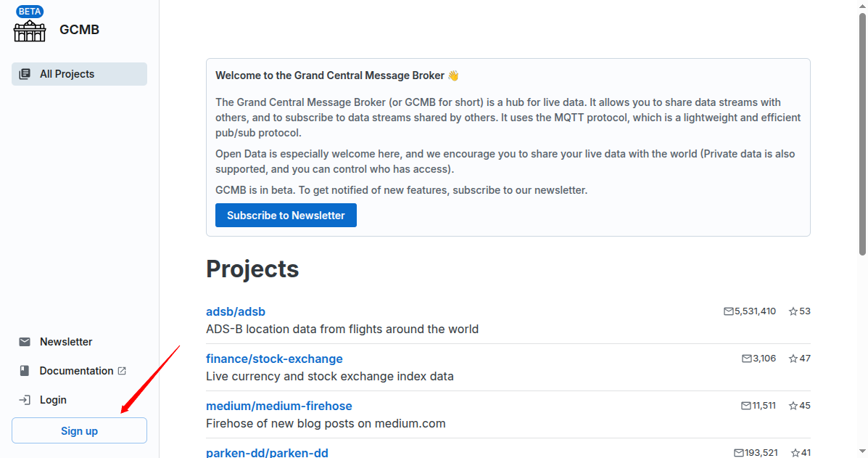Click star count 41 on parken-dd row
The image size is (868, 458).
(x=806, y=452)
